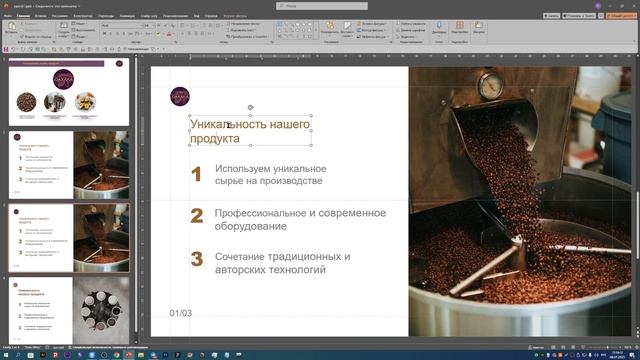Open Заливка фигуры shape fill dropdown
640x360 pixels.
(x=372, y=24)
